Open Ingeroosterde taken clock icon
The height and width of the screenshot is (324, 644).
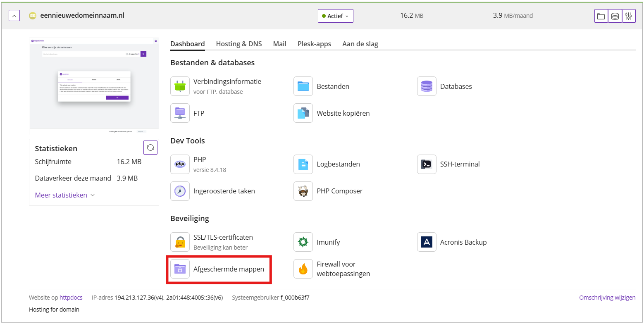(180, 191)
